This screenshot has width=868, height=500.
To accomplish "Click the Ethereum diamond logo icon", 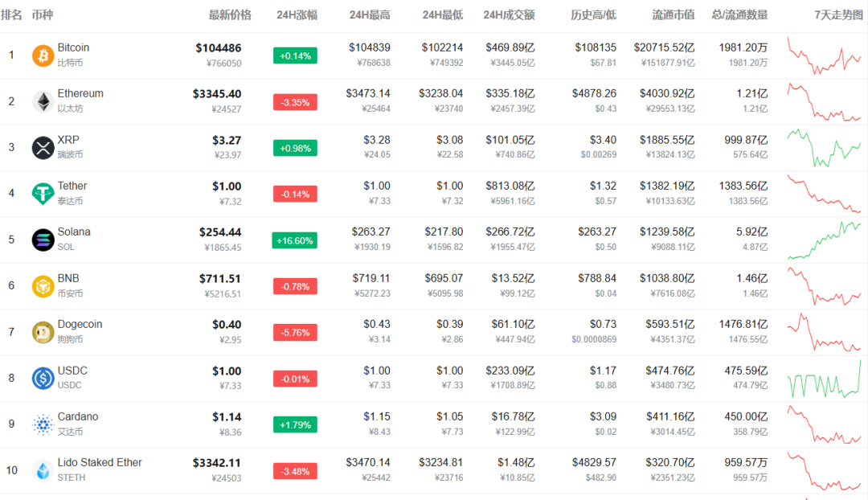I will tap(43, 102).
